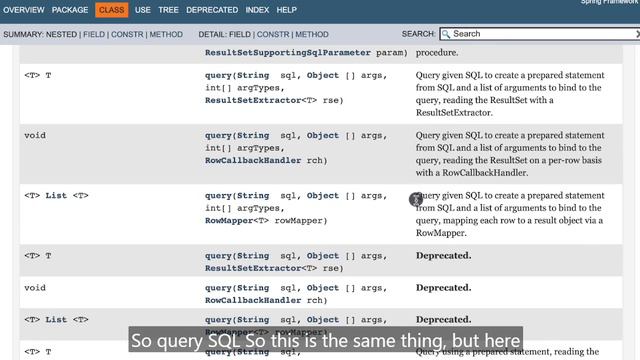The width and height of the screenshot is (640, 360).
Task: Open the TREE hierarchy page
Action: 168,10
